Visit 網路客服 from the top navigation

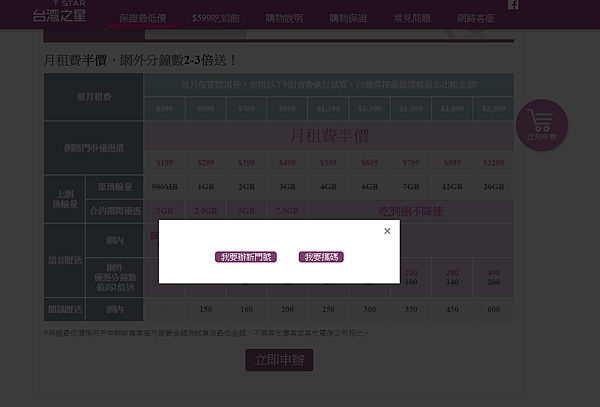coord(476,18)
